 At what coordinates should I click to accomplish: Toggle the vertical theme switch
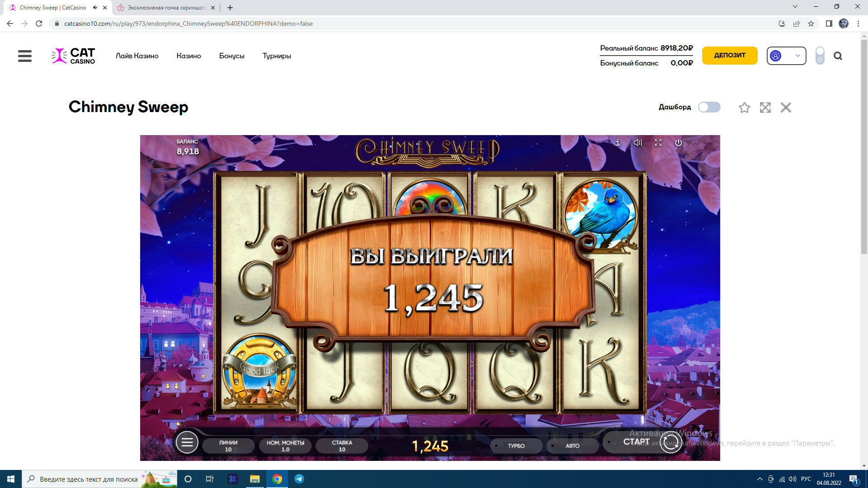[820, 56]
